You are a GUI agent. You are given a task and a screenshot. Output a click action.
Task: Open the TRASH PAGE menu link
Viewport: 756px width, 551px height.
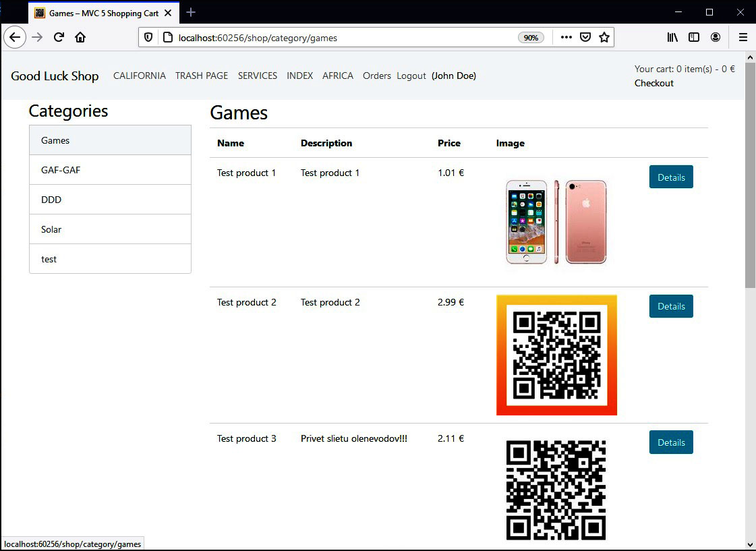[x=202, y=76]
